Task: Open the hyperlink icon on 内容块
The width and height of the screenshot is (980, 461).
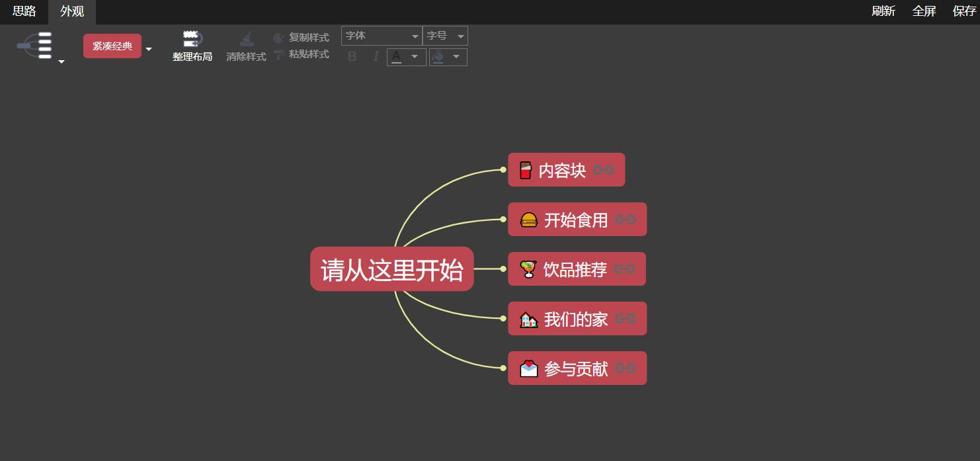Action: coord(604,170)
